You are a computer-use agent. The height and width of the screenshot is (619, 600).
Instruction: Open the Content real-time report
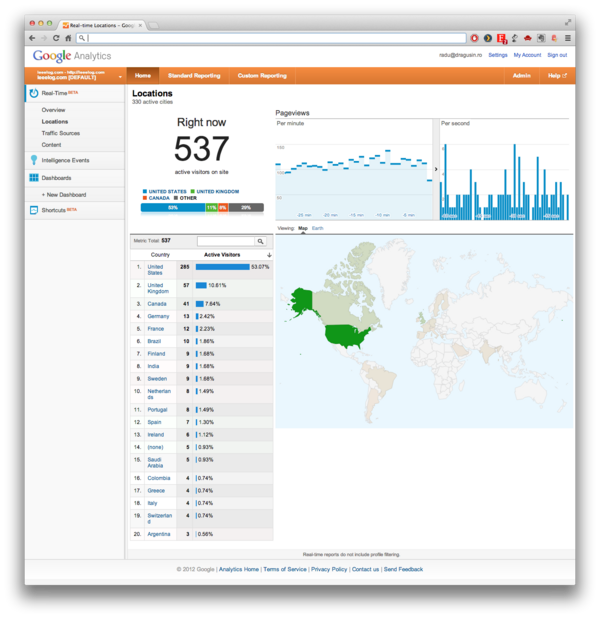click(51, 145)
